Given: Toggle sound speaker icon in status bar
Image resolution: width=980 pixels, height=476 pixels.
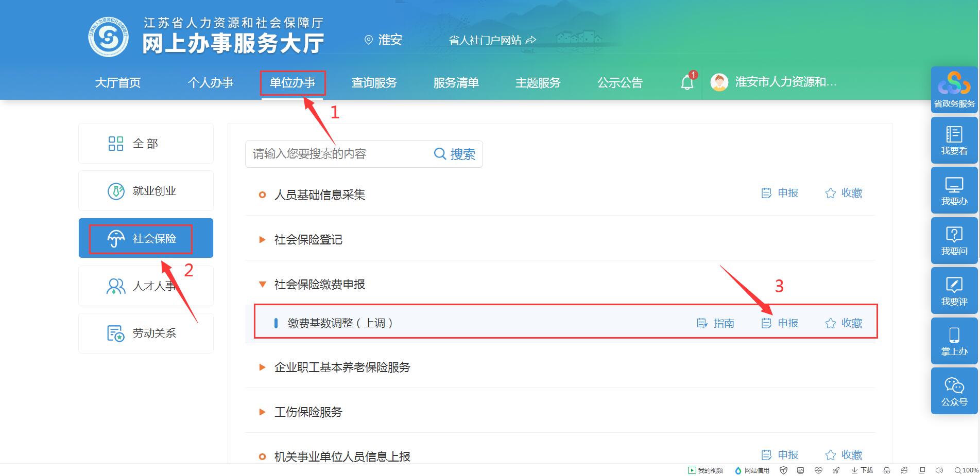Looking at the screenshot, I should [x=939, y=470].
